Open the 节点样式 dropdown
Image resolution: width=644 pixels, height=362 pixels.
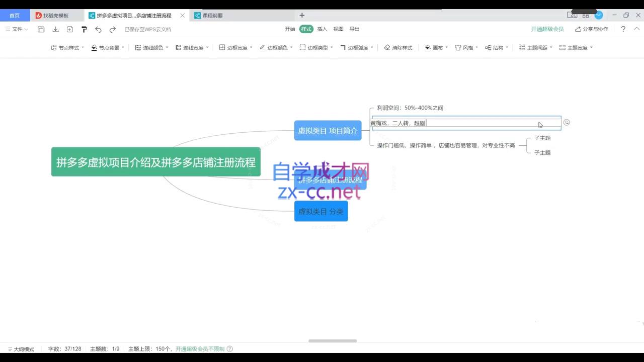[67, 48]
